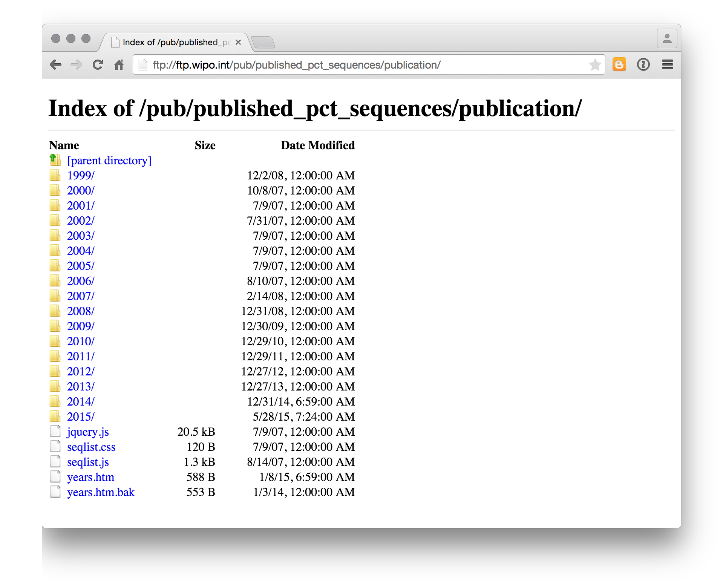
Task: Open the 1Password extension icon
Action: pos(643,65)
